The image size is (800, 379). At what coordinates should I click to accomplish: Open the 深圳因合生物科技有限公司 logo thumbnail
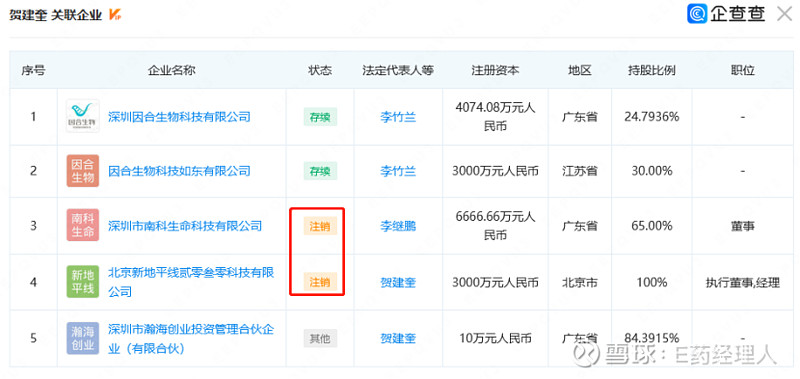pyautogui.click(x=83, y=116)
